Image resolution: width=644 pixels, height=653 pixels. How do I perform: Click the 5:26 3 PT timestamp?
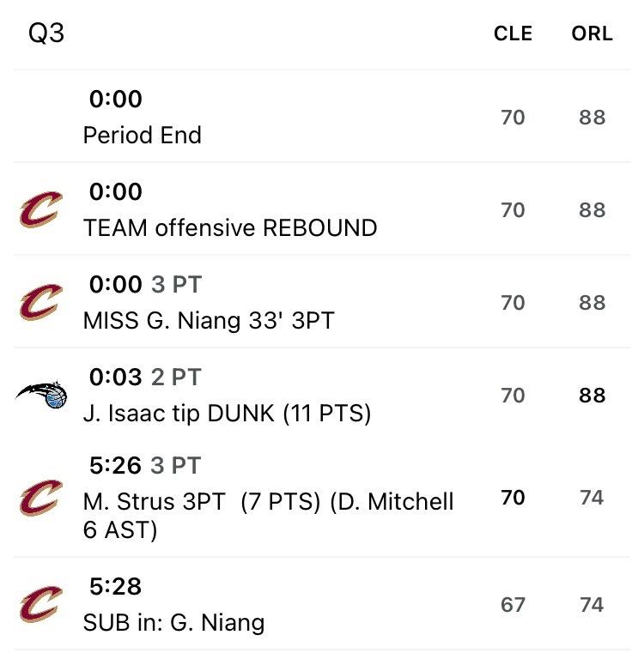[145, 466]
